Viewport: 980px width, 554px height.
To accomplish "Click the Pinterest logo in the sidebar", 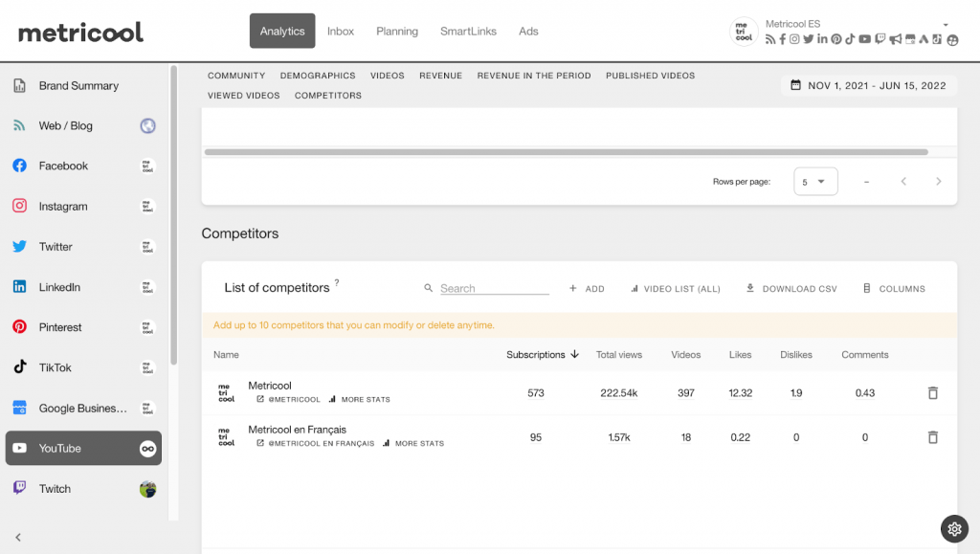I will pyautogui.click(x=19, y=326).
